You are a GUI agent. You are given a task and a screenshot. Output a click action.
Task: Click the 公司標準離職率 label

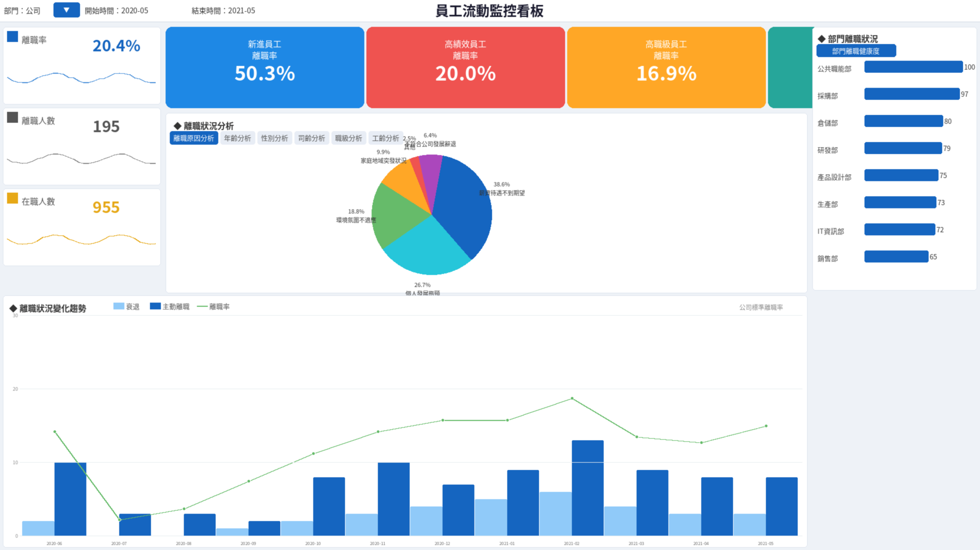(x=760, y=308)
